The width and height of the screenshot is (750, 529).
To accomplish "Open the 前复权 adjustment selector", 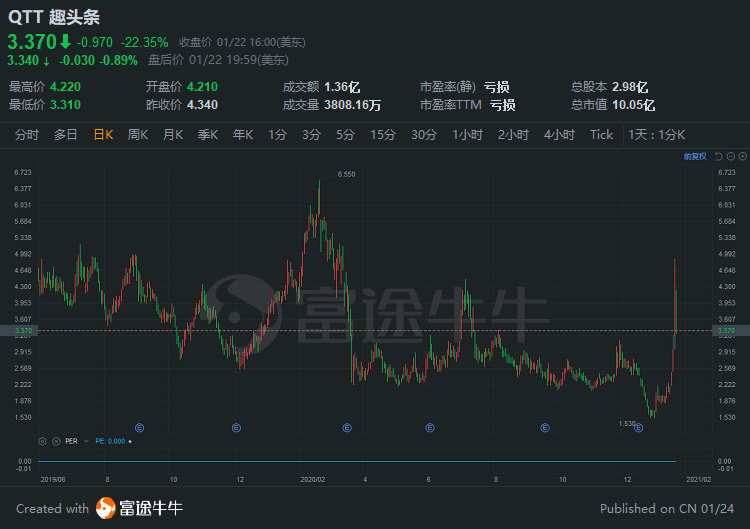I will [x=695, y=156].
